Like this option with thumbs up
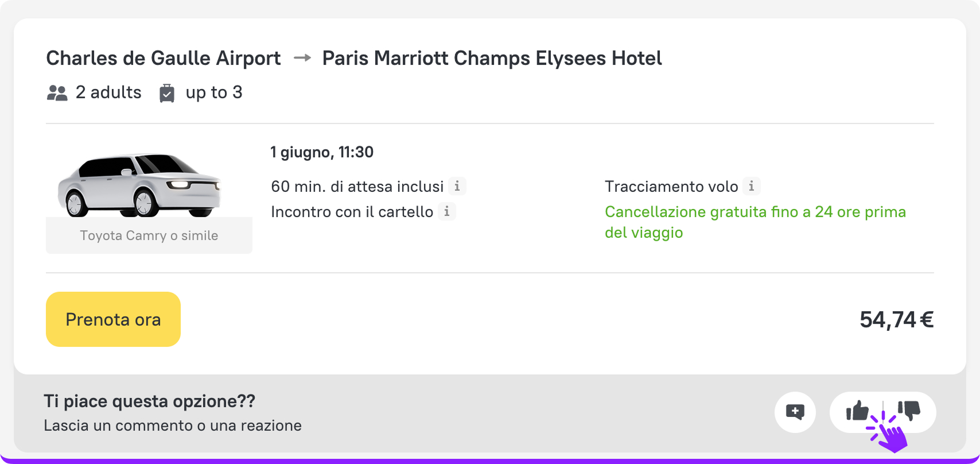This screenshot has width=980, height=464. (857, 411)
